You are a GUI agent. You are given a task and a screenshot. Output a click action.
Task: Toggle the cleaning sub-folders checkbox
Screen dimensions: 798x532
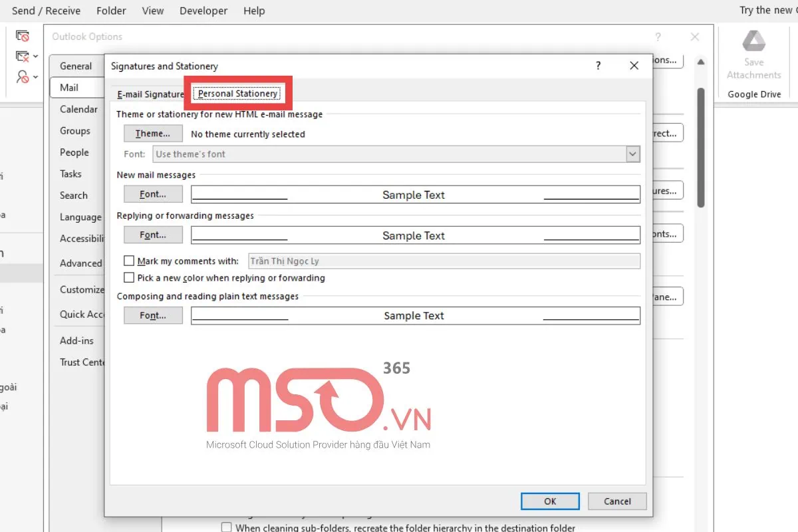(227, 527)
